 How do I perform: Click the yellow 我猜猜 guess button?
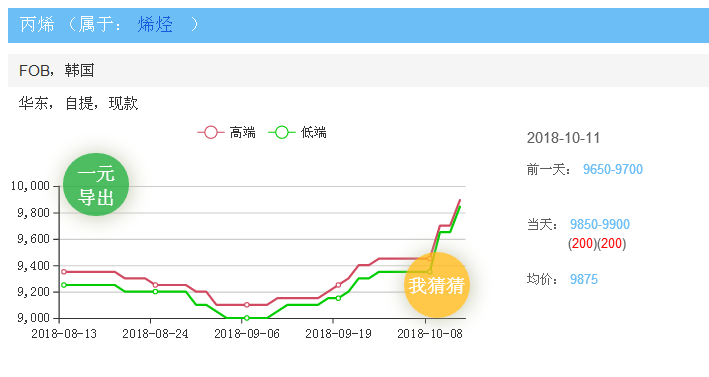437,285
